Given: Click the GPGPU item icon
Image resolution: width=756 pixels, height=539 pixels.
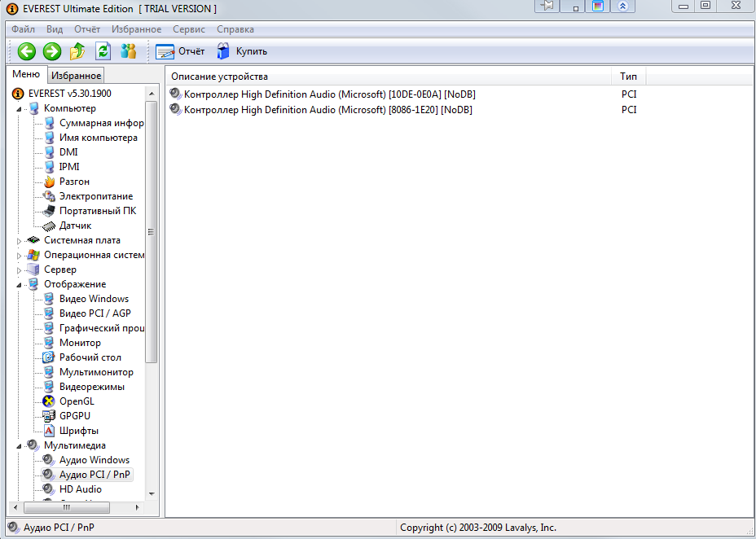Looking at the screenshot, I should [x=49, y=416].
